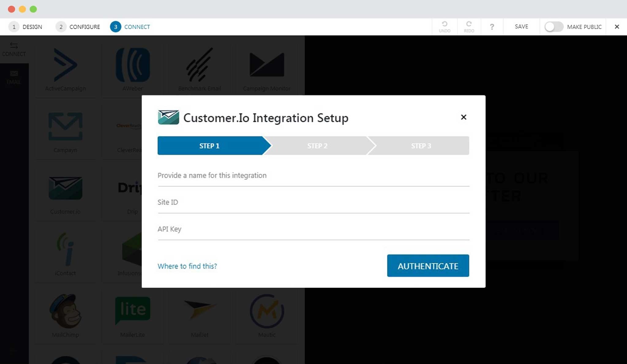Select the Campaign Monitor integration icon
The height and width of the screenshot is (364, 627).
pos(267,65)
